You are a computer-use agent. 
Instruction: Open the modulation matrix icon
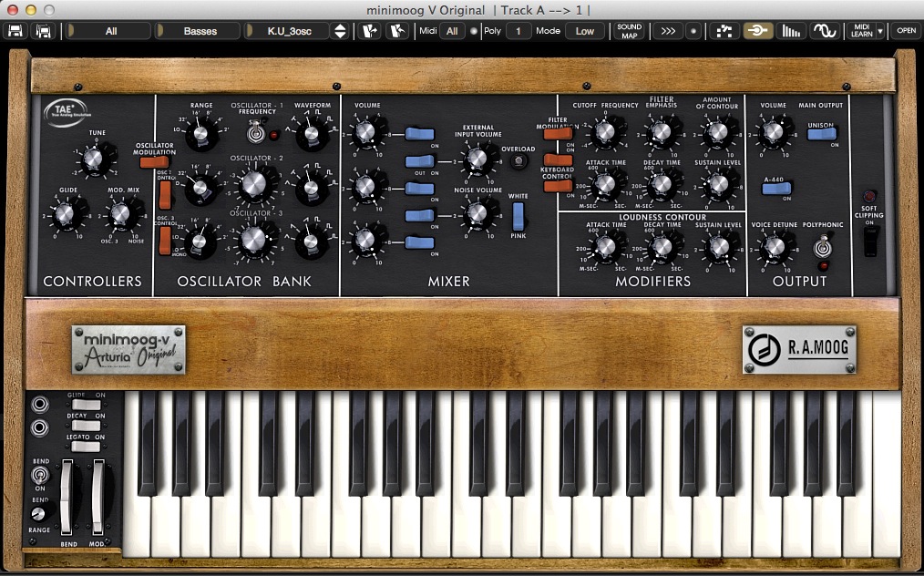724,31
